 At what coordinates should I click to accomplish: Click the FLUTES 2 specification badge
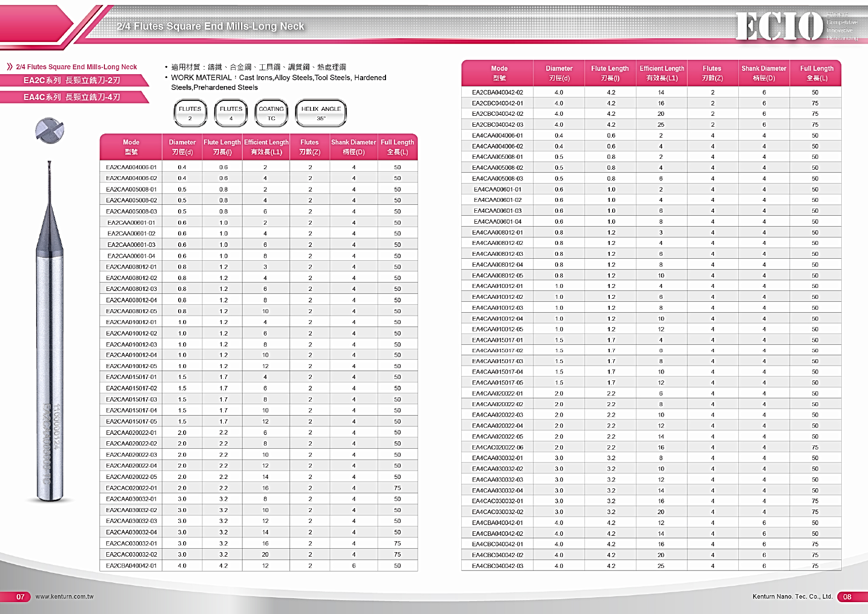[191, 113]
